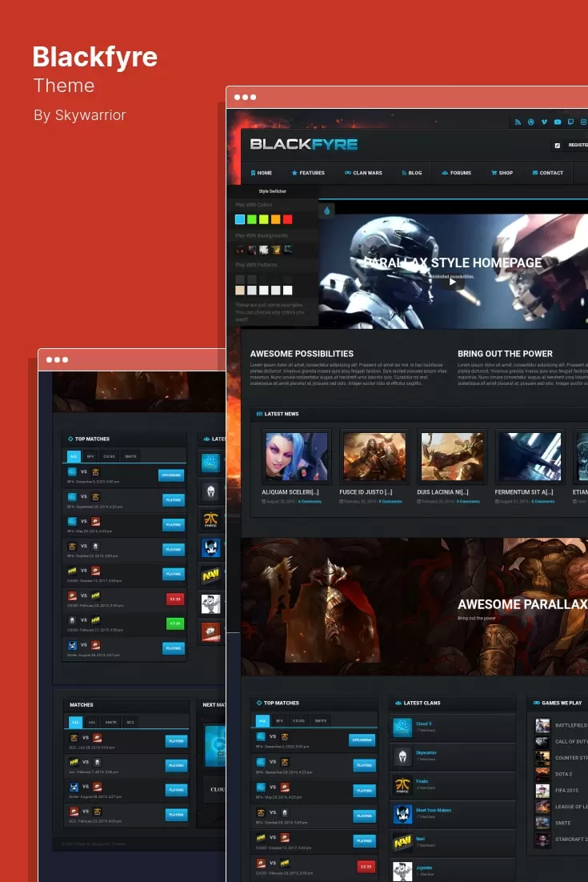This screenshot has width=588, height=882.
Task: Open the FIFA 2015 game entry
Action: click(x=566, y=790)
